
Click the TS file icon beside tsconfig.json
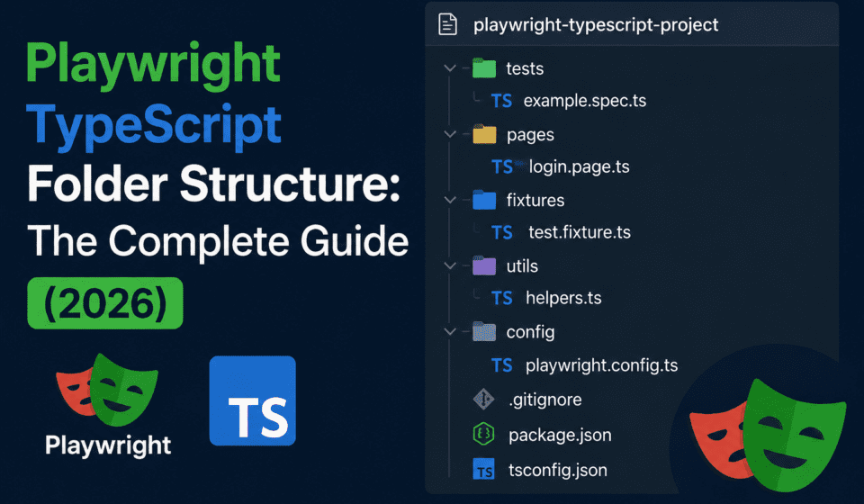pyautogui.click(x=484, y=469)
